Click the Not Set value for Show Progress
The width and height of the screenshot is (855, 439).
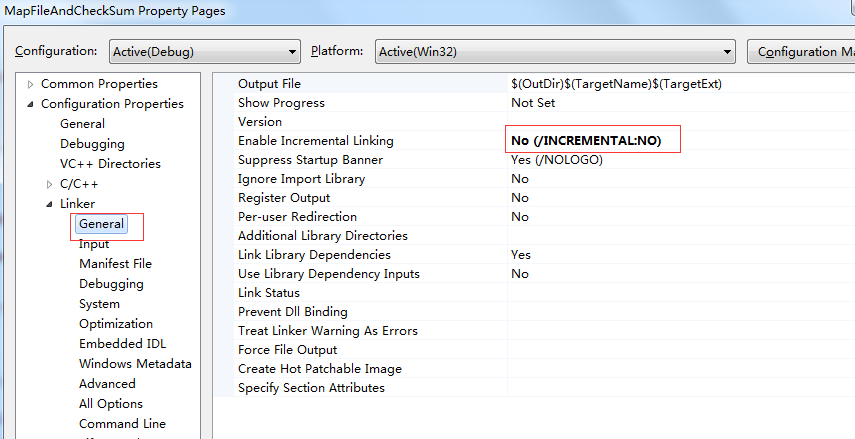pos(533,103)
